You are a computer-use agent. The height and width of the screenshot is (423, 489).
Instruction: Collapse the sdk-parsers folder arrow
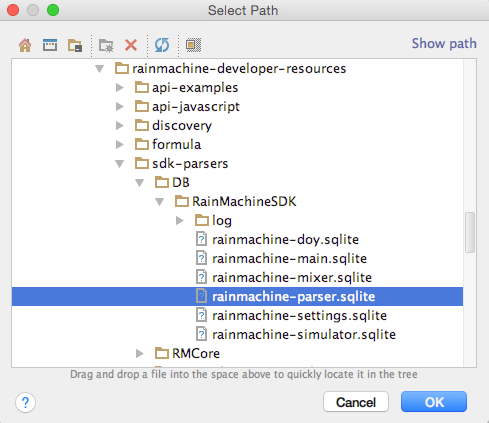pyautogui.click(x=119, y=164)
